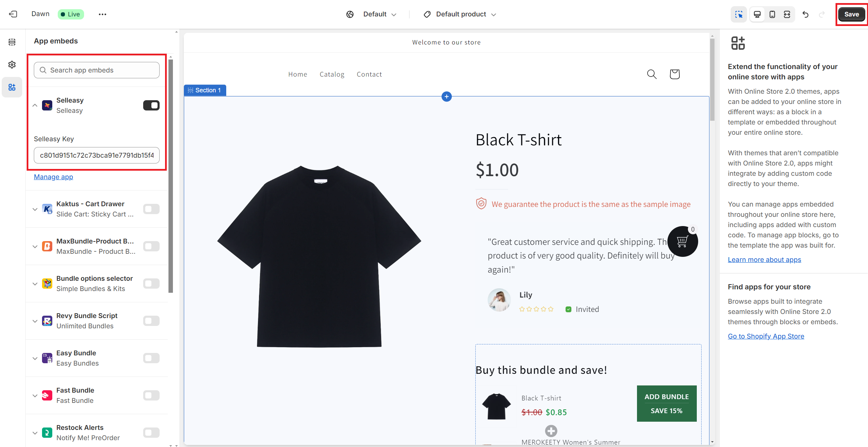
Task: Disable the Selleasy app embed
Action: (x=151, y=105)
